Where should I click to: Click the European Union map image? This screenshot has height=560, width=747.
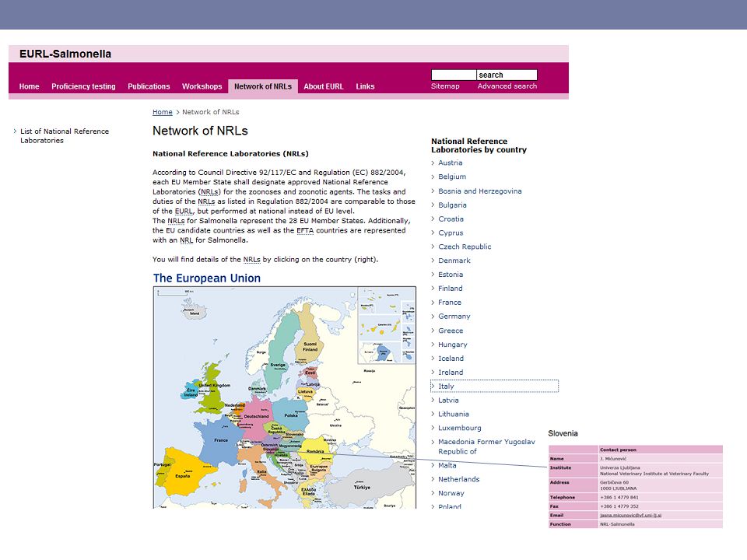coord(285,397)
